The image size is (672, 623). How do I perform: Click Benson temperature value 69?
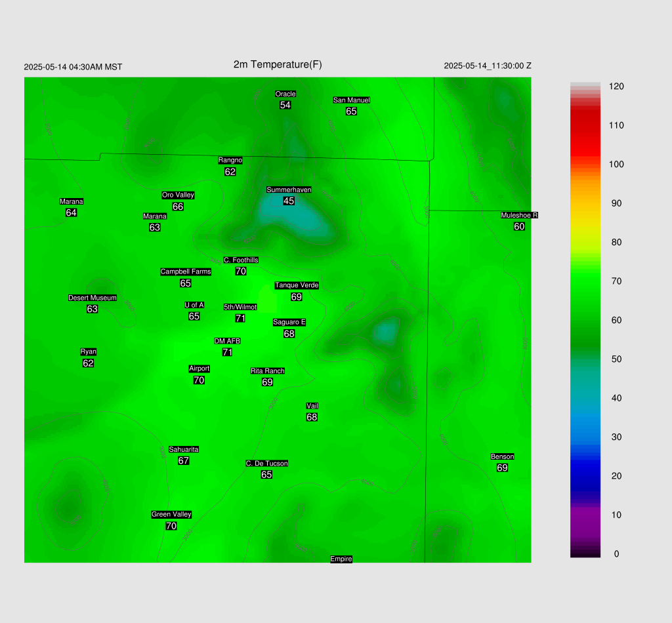coord(502,468)
